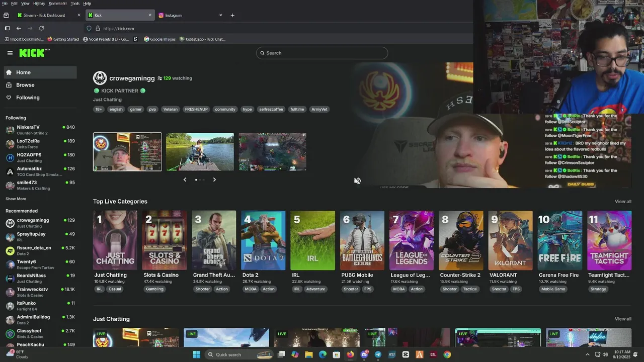Show hidden system tray icons chevron
Screen dimensions: 644x362
click(587, 354)
